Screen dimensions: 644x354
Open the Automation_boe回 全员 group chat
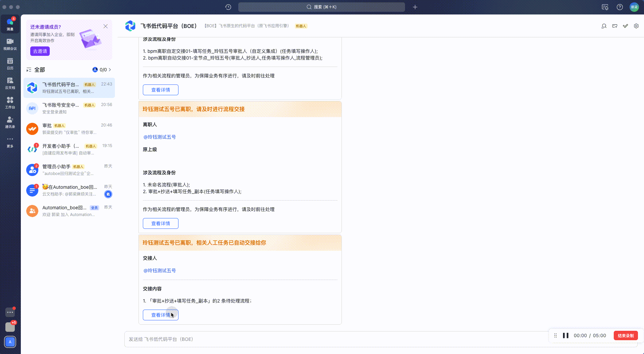(69, 211)
